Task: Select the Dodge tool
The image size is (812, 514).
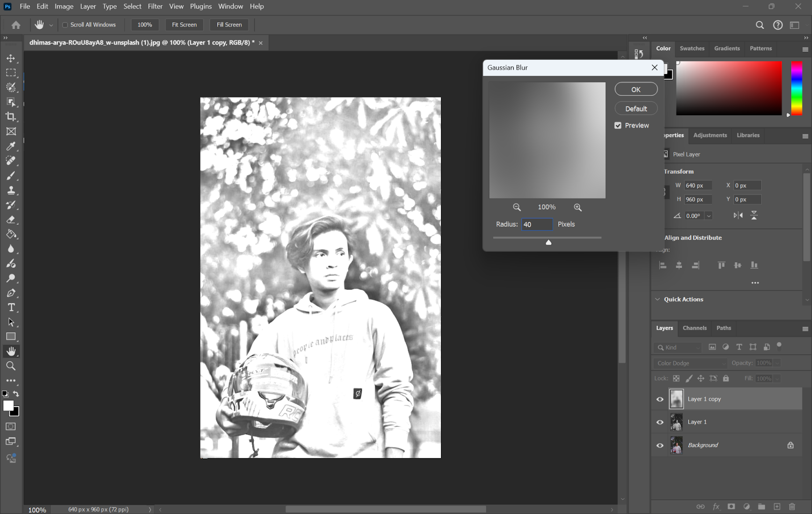Action: pos(11,278)
